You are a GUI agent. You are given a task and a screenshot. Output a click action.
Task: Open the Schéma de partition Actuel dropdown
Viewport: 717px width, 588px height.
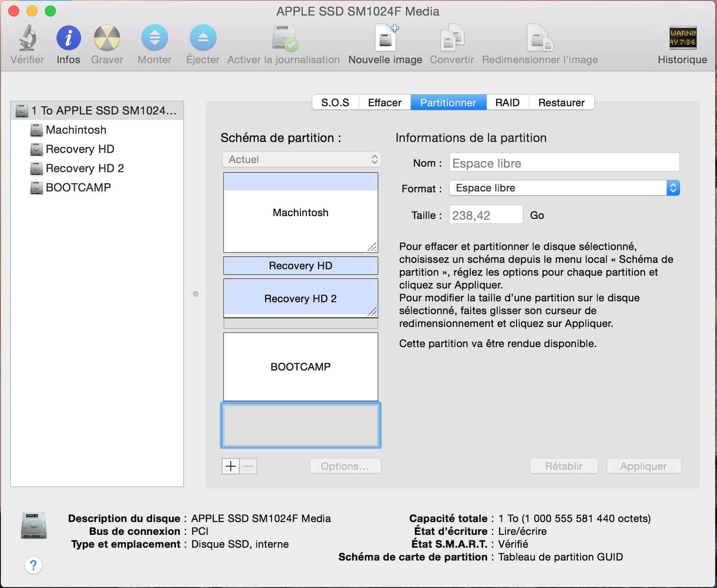point(301,159)
